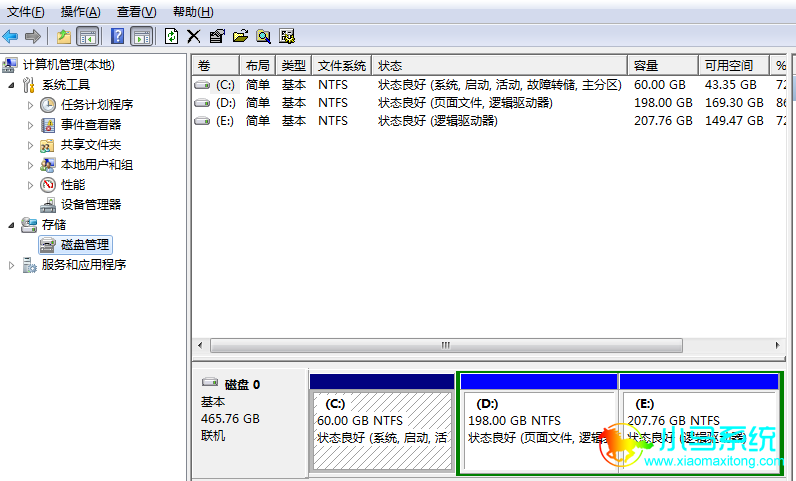Click the right arrow of horizontal scrollbar
This screenshot has width=796, height=481.
(777, 345)
